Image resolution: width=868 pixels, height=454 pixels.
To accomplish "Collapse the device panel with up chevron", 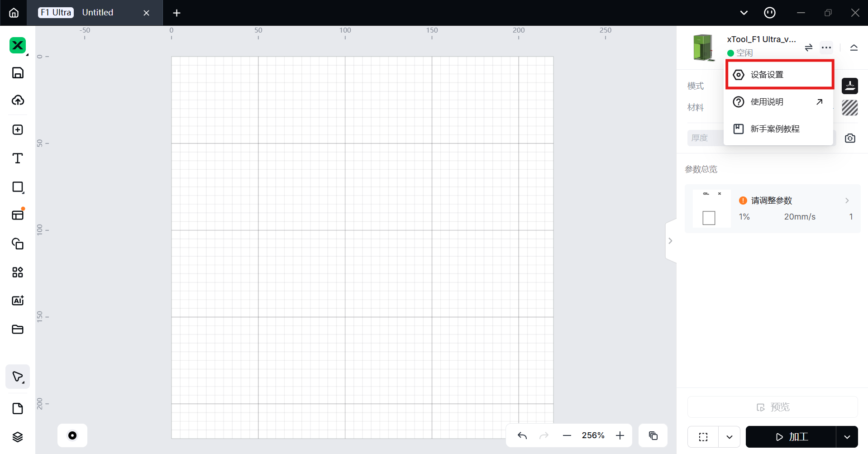I will [854, 48].
